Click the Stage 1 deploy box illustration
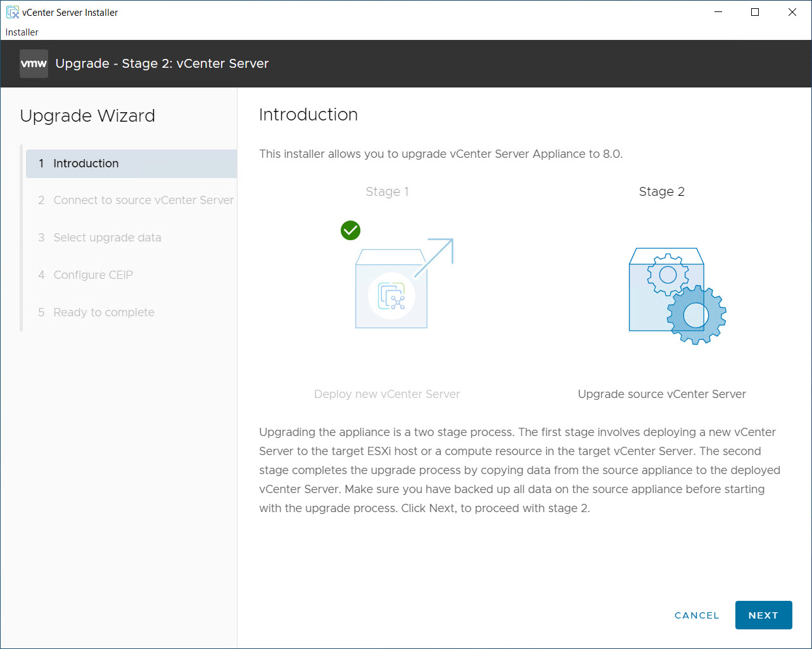The width and height of the screenshot is (812, 649). 391,288
